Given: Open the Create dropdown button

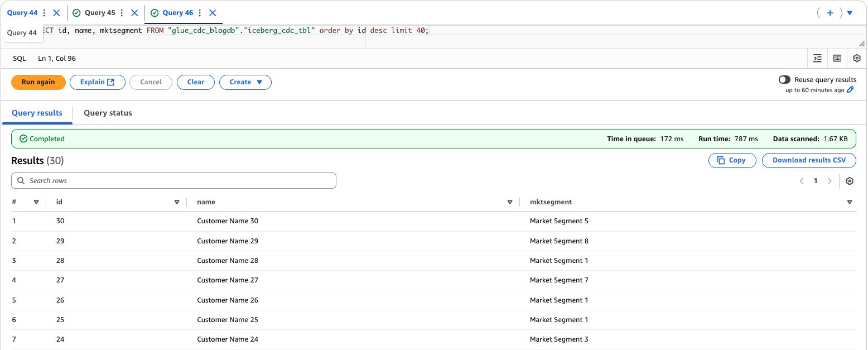Looking at the screenshot, I should coord(245,82).
